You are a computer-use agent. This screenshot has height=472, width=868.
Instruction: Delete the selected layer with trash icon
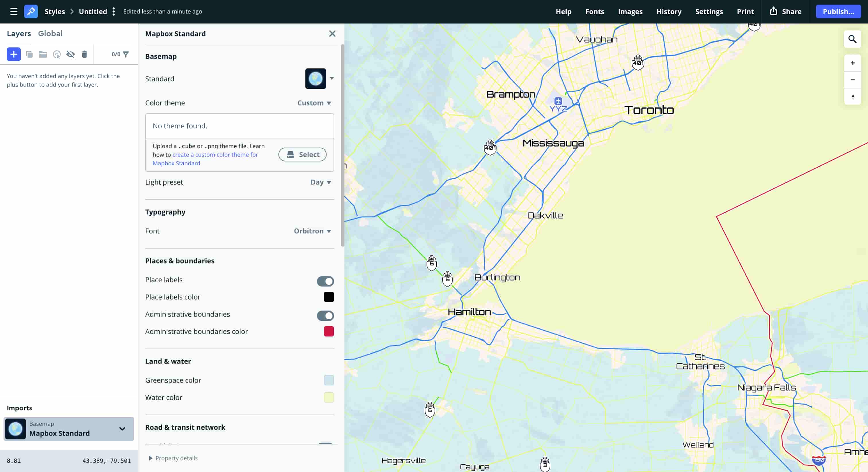(x=84, y=54)
